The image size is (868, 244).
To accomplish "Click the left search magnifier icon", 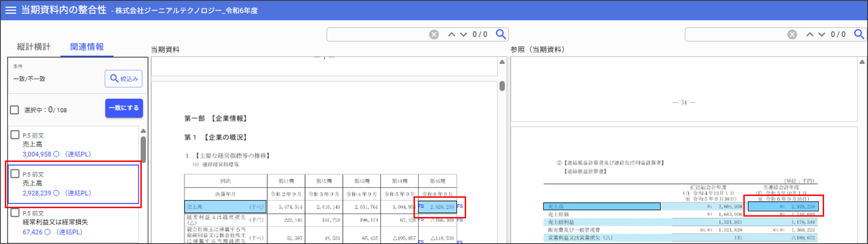I will click(x=501, y=34).
